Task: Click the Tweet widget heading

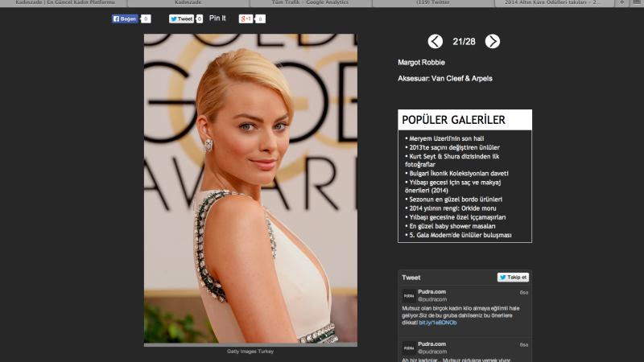Action: (411, 278)
